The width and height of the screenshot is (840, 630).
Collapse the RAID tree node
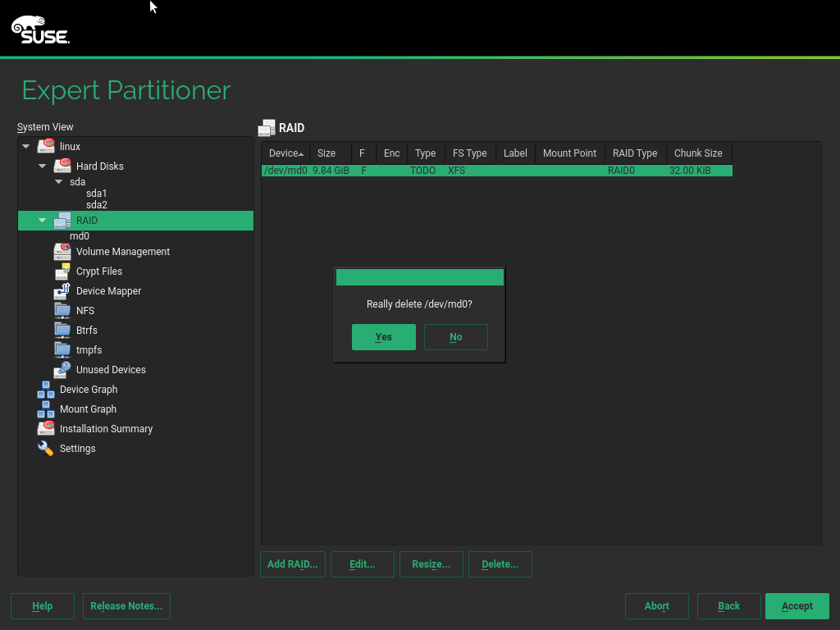(43, 221)
